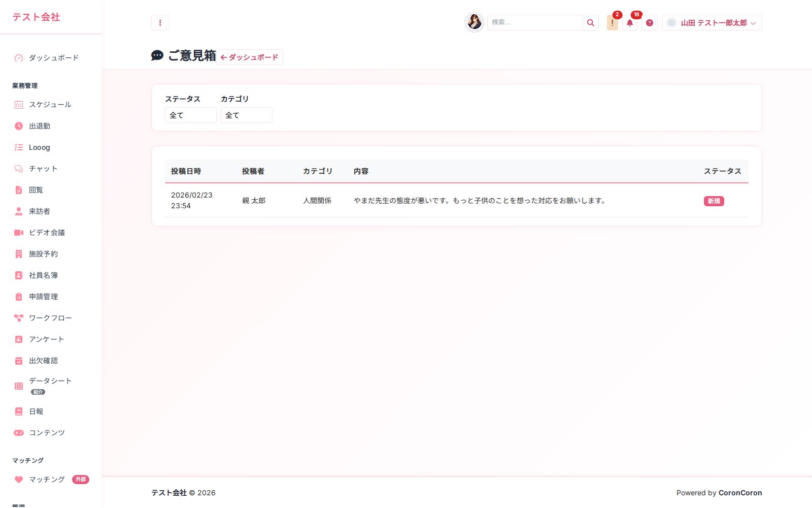The height and width of the screenshot is (508, 812).
Task: Open the exclamation alerts icon with badge 2
Action: (x=613, y=23)
